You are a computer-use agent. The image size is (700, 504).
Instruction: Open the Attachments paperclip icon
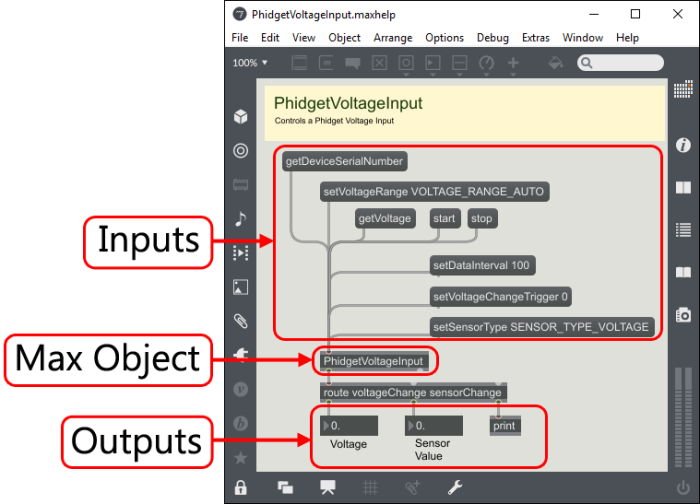[241, 321]
